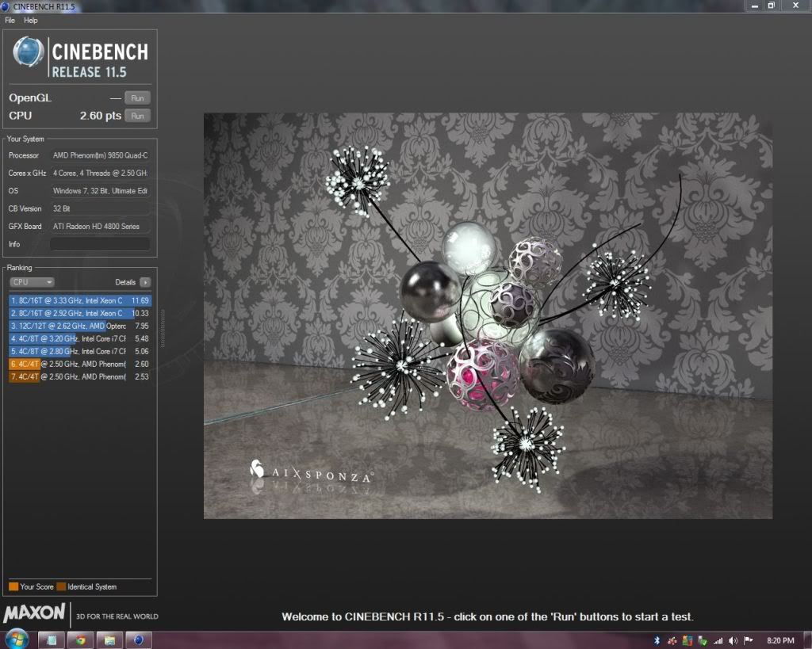Select ranking entry 2 Xeon 2.92 GHz

pyautogui.click(x=80, y=313)
